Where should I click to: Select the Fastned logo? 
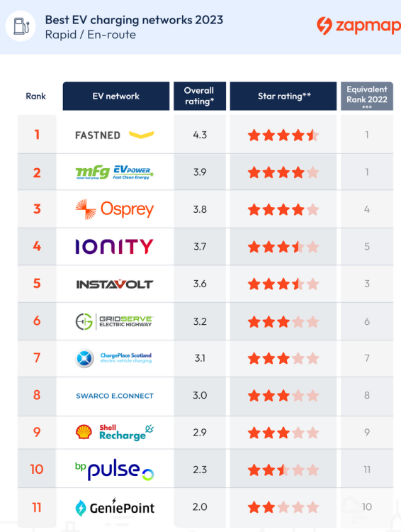115,135
